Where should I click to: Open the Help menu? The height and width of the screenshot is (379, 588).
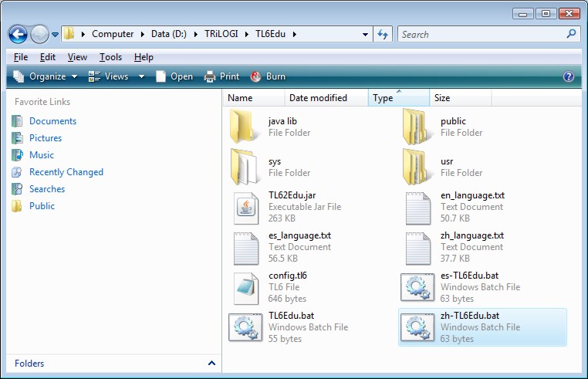pos(144,57)
